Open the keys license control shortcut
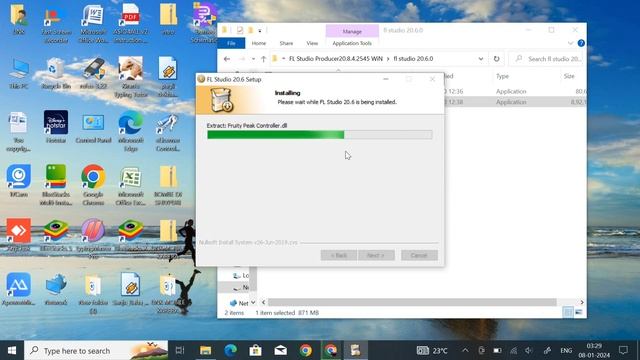Screen dimensions: 640x360 click(x=168, y=132)
